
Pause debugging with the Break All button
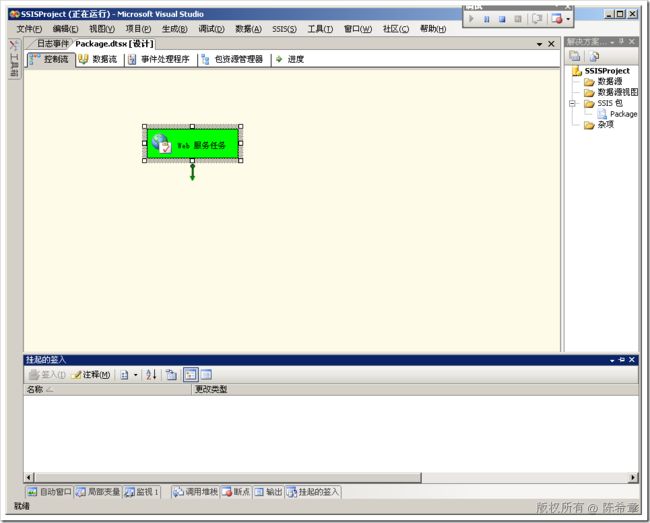487,19
